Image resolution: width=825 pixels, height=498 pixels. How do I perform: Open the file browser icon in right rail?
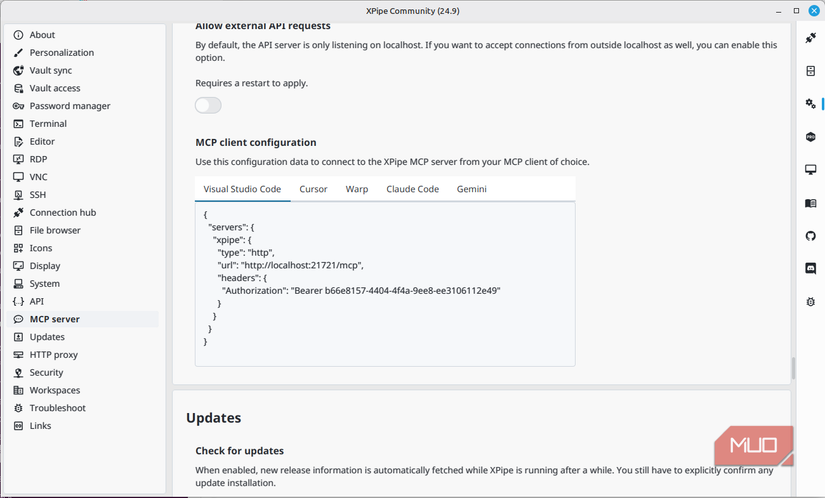coord(811,70)
